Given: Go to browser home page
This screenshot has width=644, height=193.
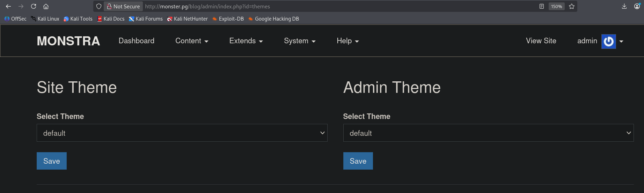Looking at the screenshot, I should [x=46, y=6].
